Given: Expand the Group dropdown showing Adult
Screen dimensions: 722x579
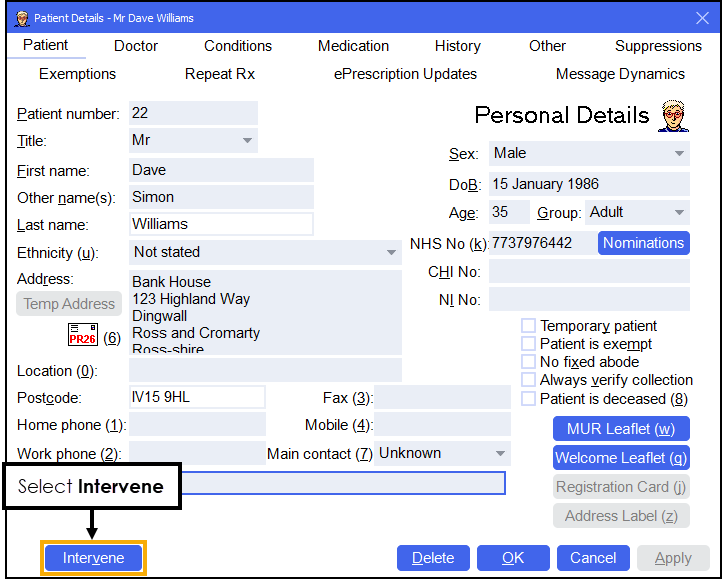Looking at the screenshot, I should [679, 213].
